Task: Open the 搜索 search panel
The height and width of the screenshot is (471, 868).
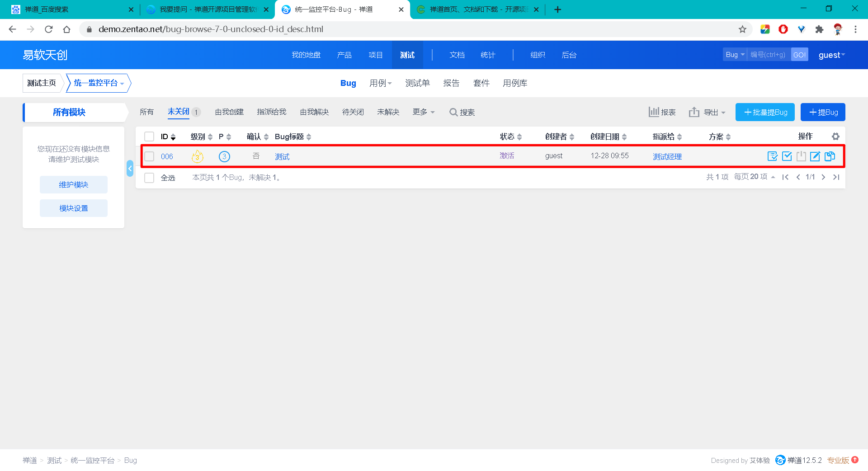Action: click(x=462, y=112)
